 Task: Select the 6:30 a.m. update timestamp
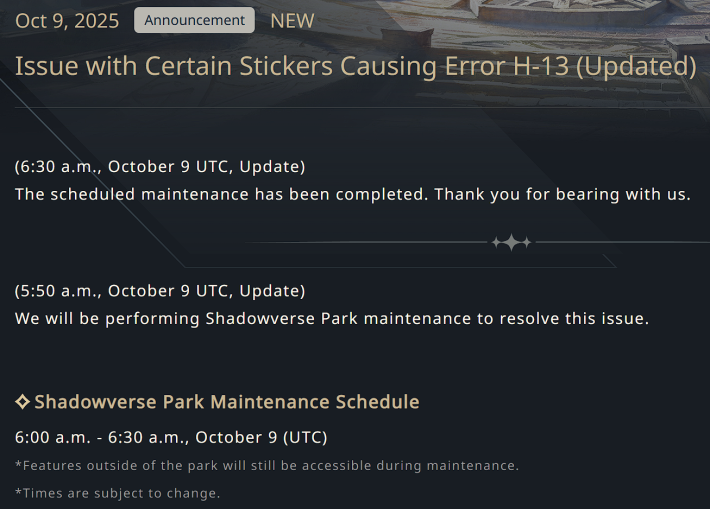click(x=160, y=166)
